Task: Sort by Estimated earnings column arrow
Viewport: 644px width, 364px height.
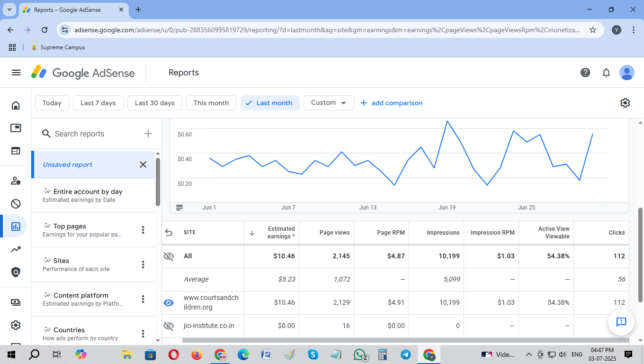Action: click(x=252, y=233)
